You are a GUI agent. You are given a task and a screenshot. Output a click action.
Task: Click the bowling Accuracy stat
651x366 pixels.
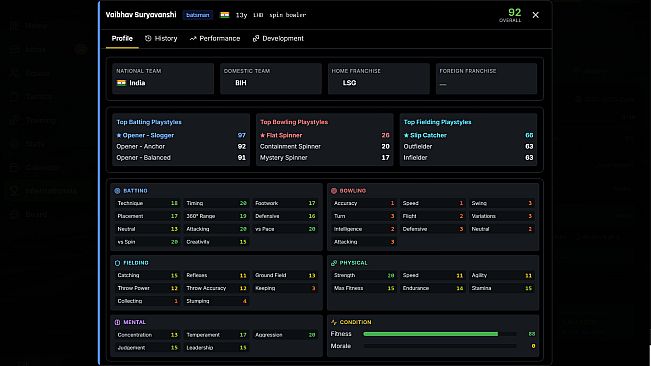coord(364,203)
